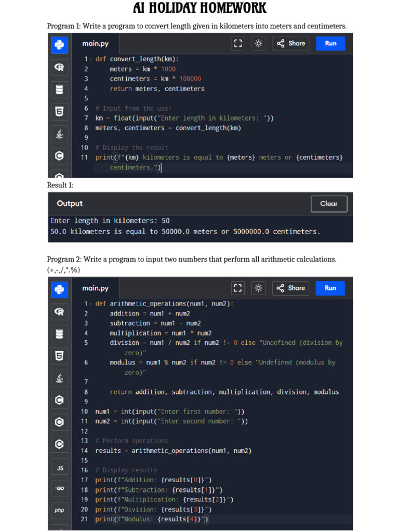Open the GO icon in Program 2 sidebar
The height and width of the screenshot is (532, 399).
(59, 488)
